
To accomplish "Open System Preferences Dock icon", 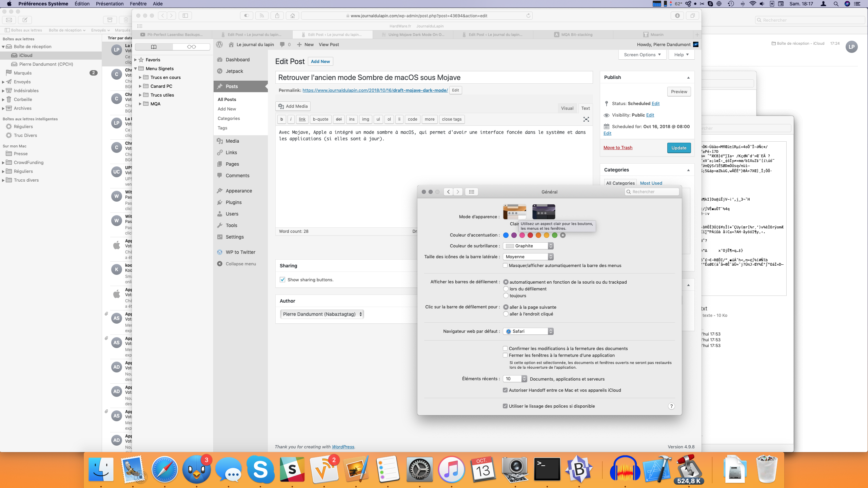I will [420, 470].
